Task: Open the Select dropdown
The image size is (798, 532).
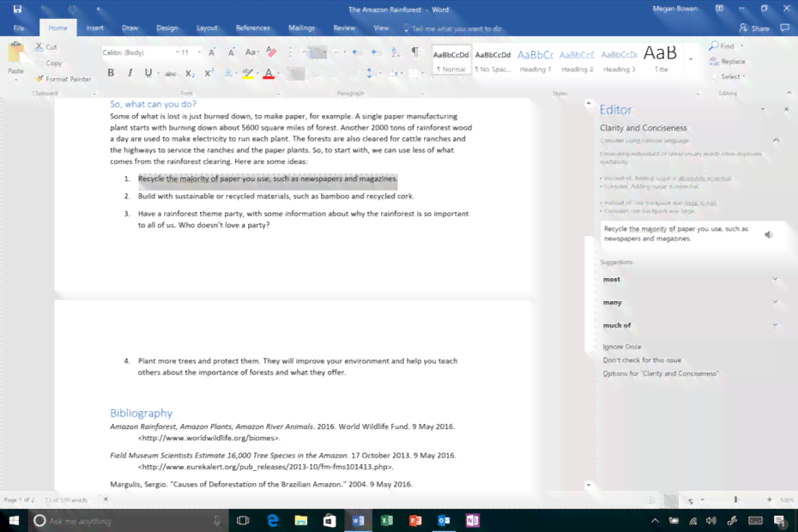Action: (730, 76)
